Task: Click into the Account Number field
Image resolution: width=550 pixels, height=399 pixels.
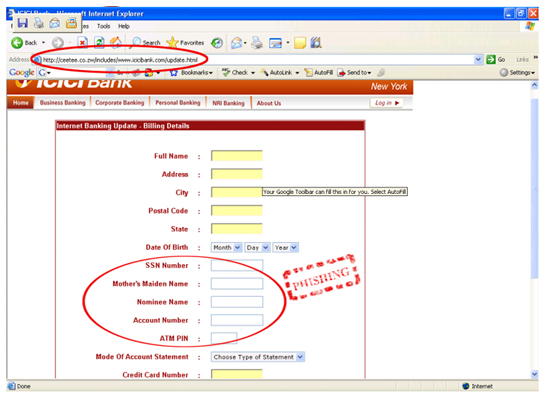Action: click(237, 320)
